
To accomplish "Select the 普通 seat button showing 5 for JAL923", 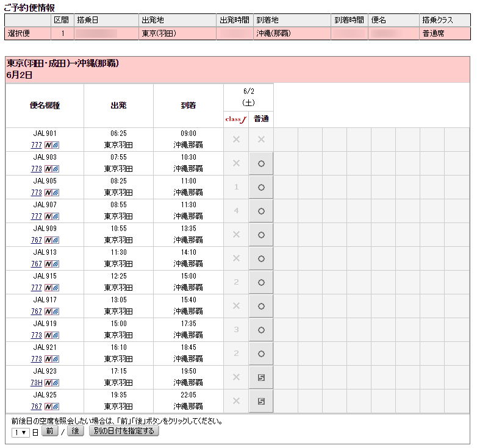I will [x=261, y=378].
